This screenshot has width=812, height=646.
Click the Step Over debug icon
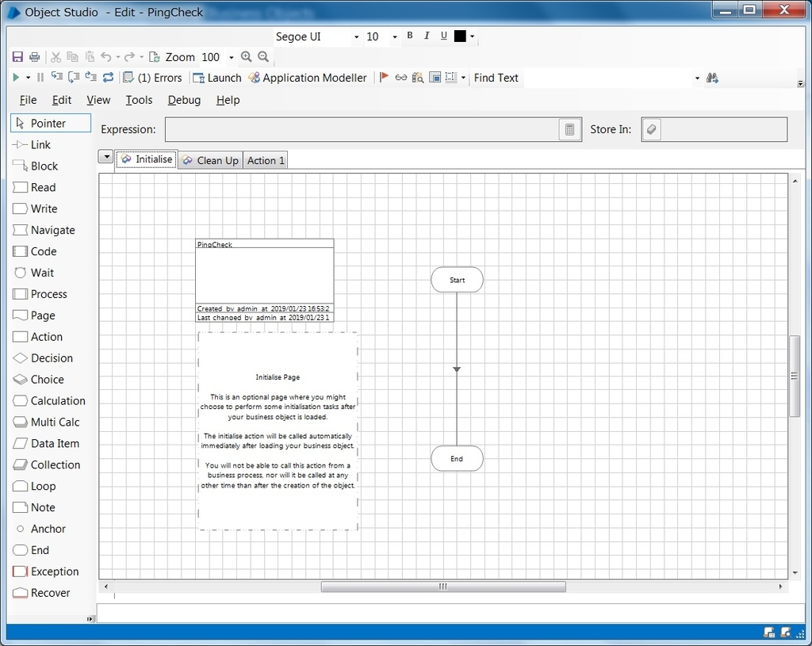coord(74,77)
